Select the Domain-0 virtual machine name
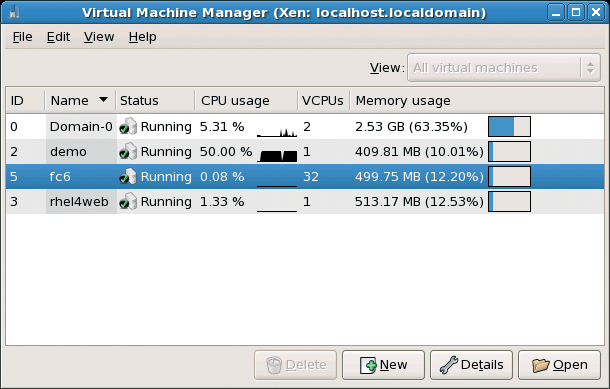610x389 pixels. tap(81, 127)
